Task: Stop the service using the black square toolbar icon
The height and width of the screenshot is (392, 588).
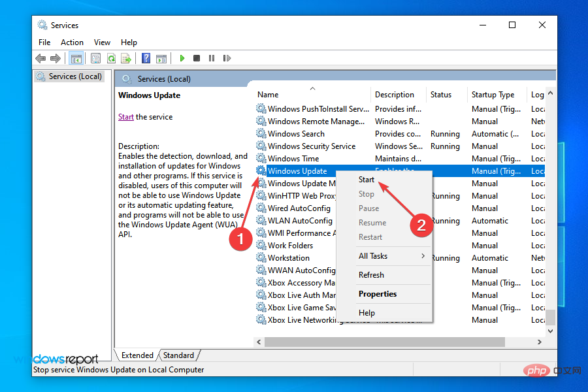Action: 197,58
